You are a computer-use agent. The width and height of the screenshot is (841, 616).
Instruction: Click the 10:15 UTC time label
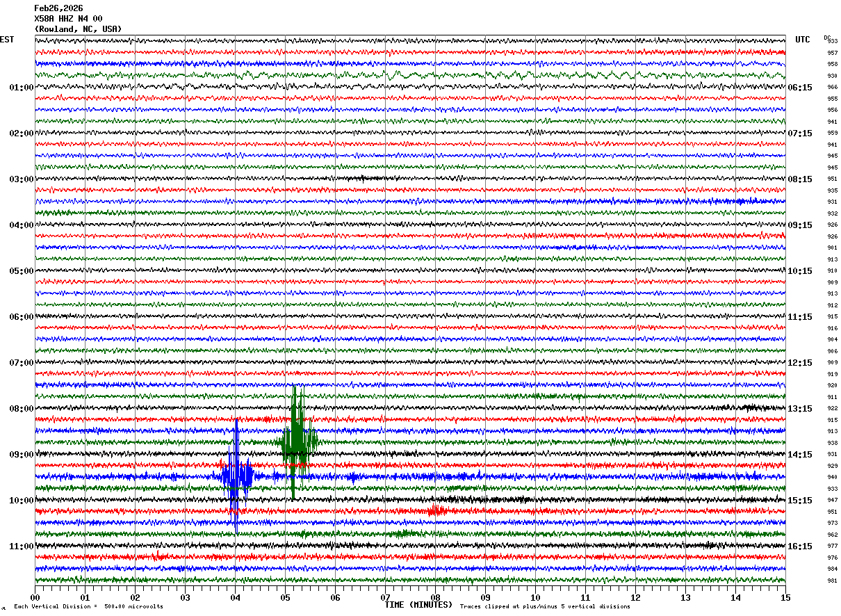800,271
